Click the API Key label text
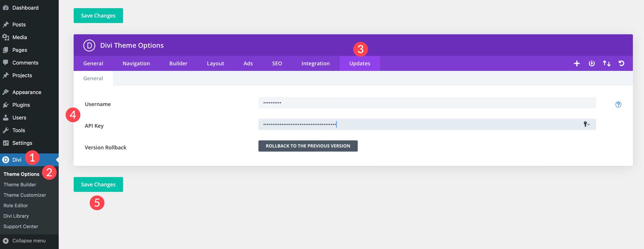 pos(94,126)
